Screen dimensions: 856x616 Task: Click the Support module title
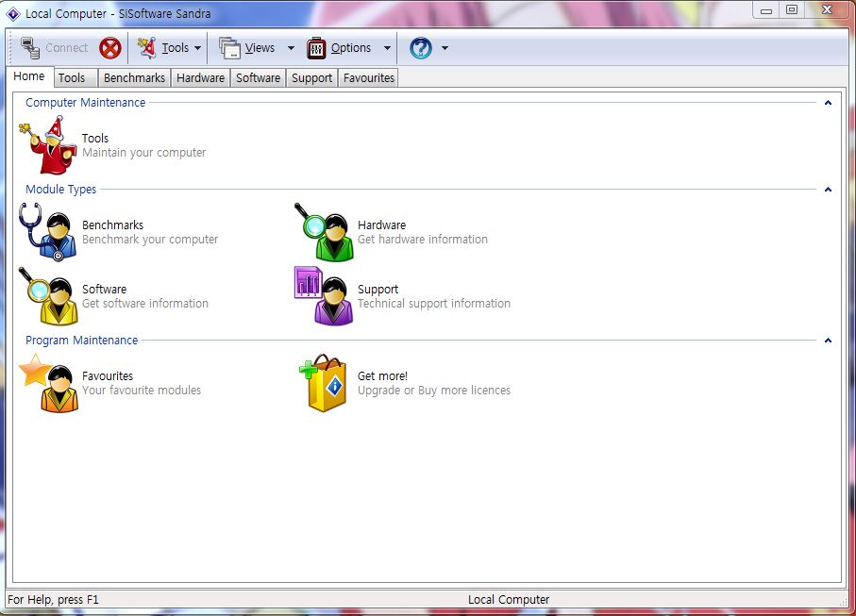pos(378,290)
